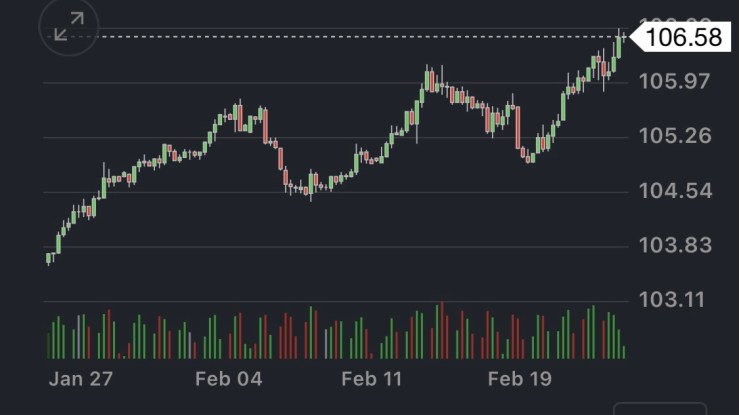Select the Feb 19 date label
The width and height of the screenshot is (739, 415).
pos(518,379)
